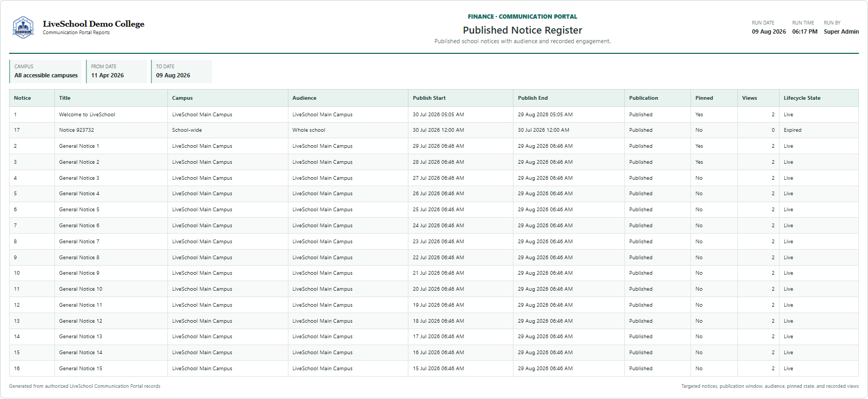Select the 'General Notice 10' title
The height and width of the screenshot is (399, 868).
[81, 289]
